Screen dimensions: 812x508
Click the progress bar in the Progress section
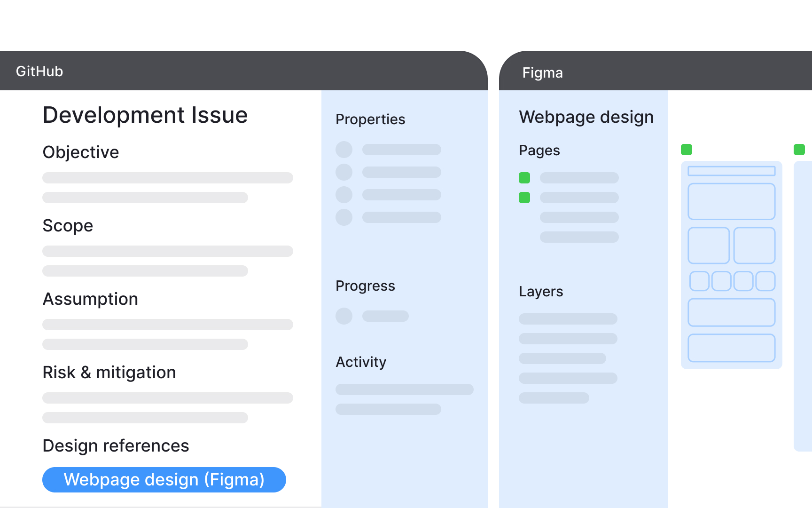(x=385, y=316)
